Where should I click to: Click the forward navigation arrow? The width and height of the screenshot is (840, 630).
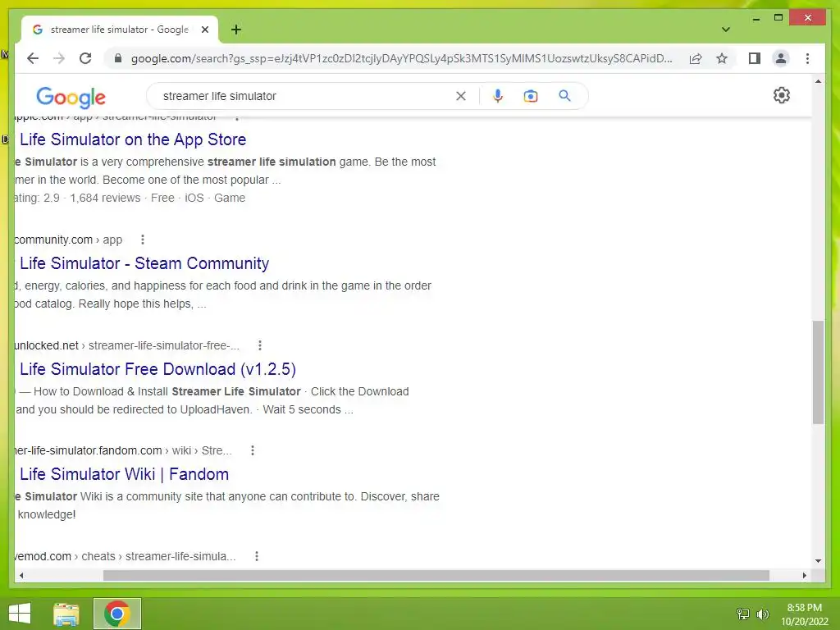point(59,58)
